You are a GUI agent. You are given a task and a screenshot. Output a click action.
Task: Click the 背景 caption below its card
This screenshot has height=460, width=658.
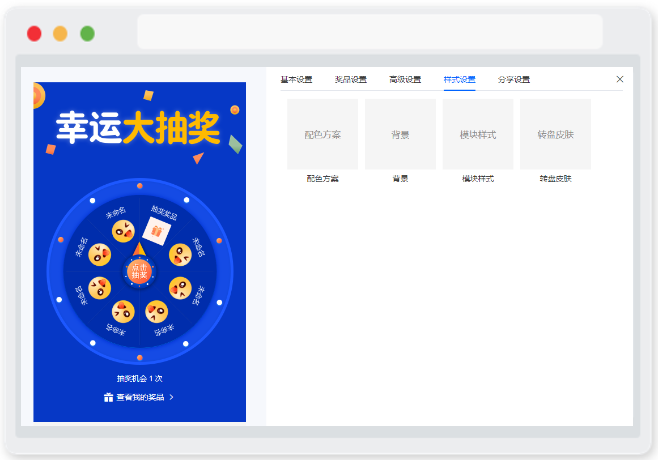click(400, 179)
